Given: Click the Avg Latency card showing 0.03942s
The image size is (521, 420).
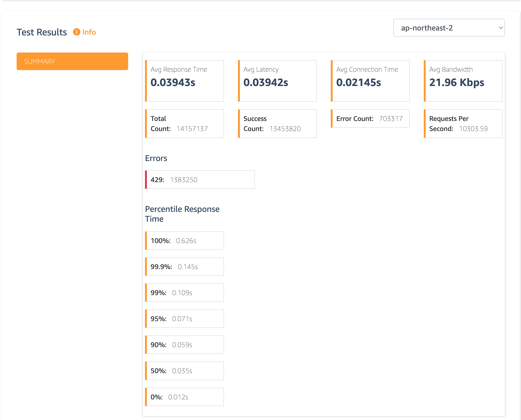Looking at the screenshot, I should click(x=277, y=81).
